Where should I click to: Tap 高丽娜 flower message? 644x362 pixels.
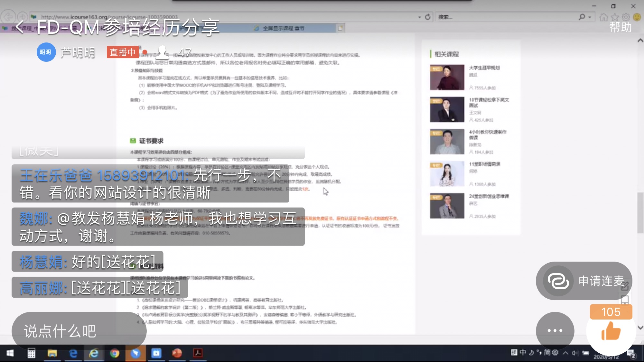tap(100, 287)
